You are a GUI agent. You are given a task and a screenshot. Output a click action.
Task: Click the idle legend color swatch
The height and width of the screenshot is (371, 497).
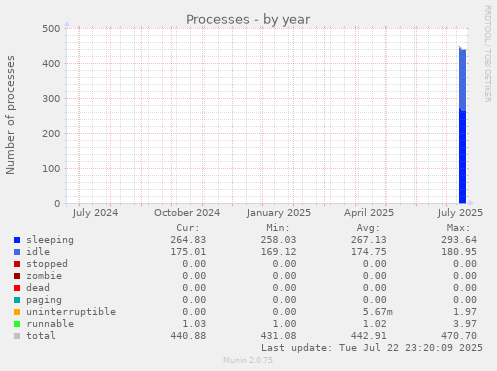pyautogui.click(x=17, y=252)
